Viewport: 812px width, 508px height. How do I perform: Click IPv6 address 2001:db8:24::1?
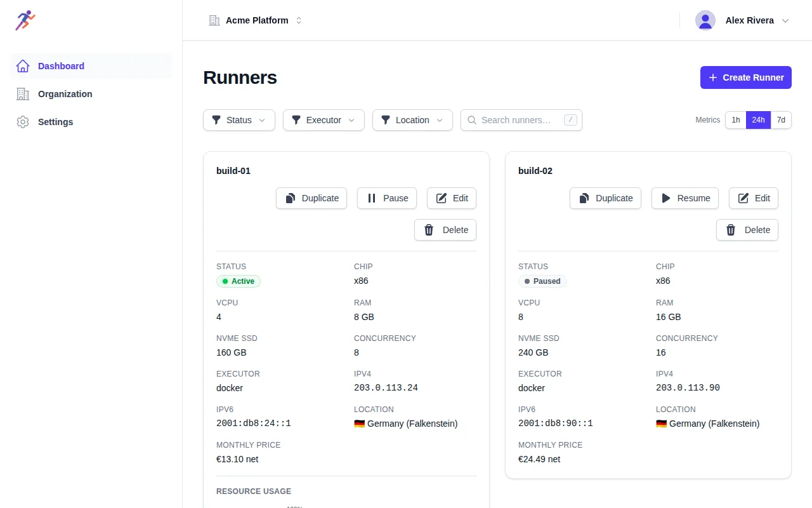[253, 424]
